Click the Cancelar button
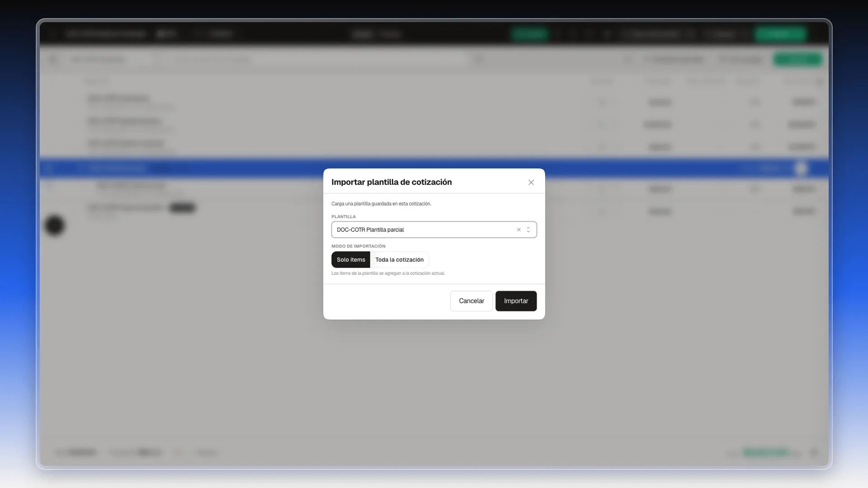868x488 pixels. (x=472, y=301)
